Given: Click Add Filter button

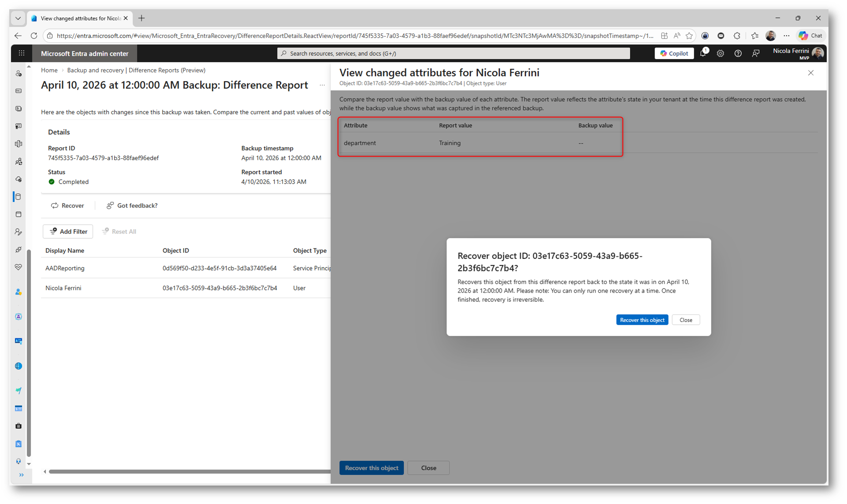Looking at the screenshot, I should (68, 231).
